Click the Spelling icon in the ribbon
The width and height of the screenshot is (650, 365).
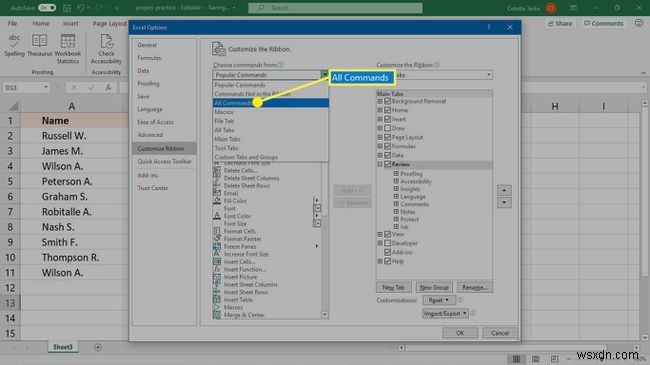point(15,41)
